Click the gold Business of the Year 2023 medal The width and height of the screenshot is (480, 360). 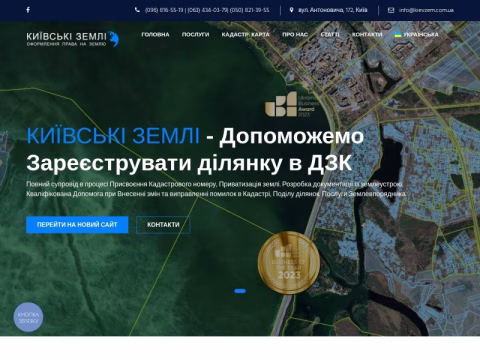click(x=289, y=262)
